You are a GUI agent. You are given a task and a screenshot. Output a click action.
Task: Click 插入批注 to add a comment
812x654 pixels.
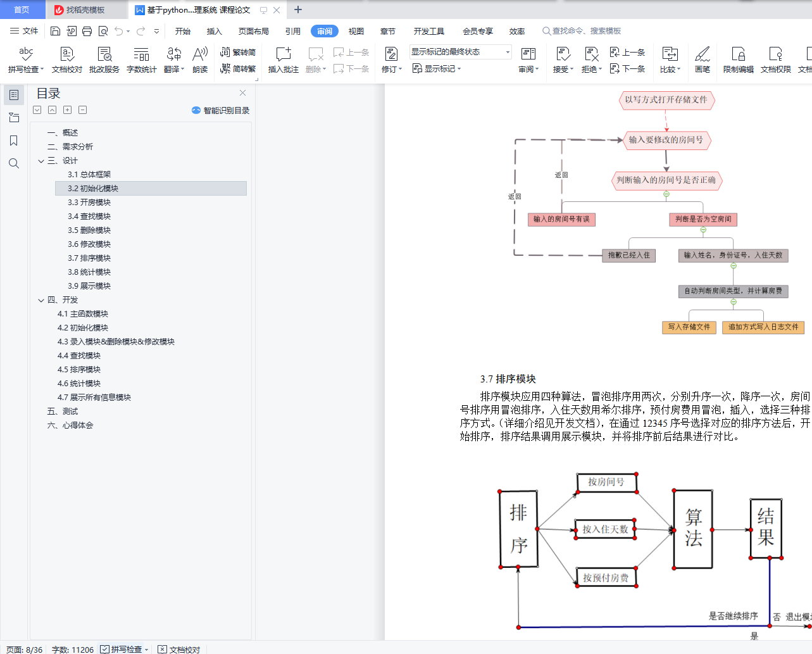tap(284, 60)
